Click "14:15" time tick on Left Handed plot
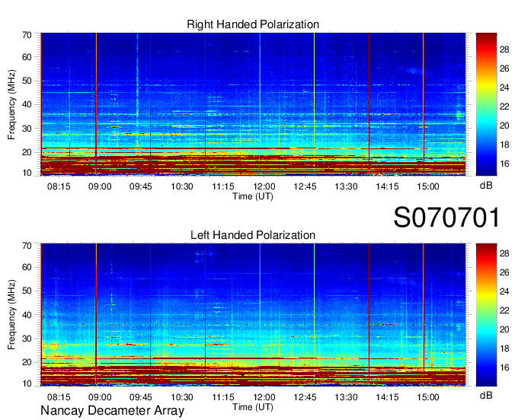 [387, 397]
